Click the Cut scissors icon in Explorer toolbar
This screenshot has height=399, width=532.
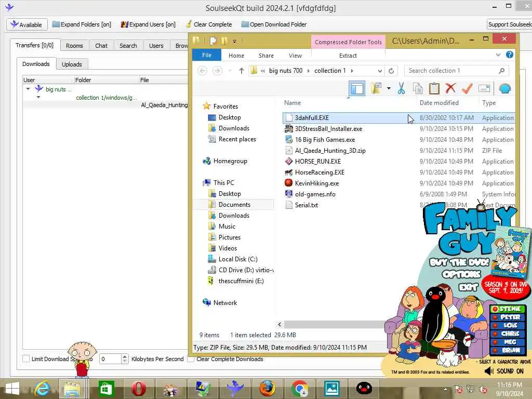click(401, 88)
